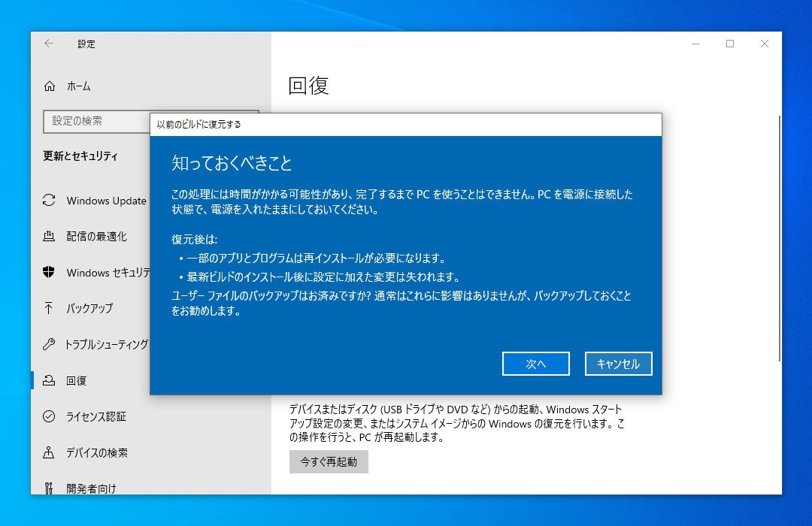812x526 pixels.
Task: Open the トラブルシューティング wrench icon
Action: pos(49,344)
